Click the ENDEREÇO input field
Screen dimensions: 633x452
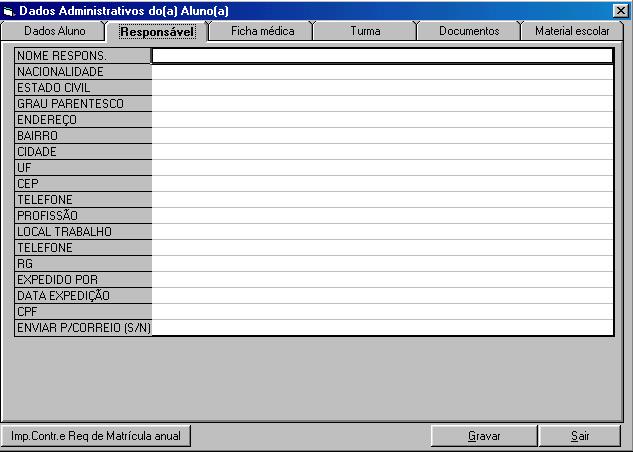[x=382, y=120]
